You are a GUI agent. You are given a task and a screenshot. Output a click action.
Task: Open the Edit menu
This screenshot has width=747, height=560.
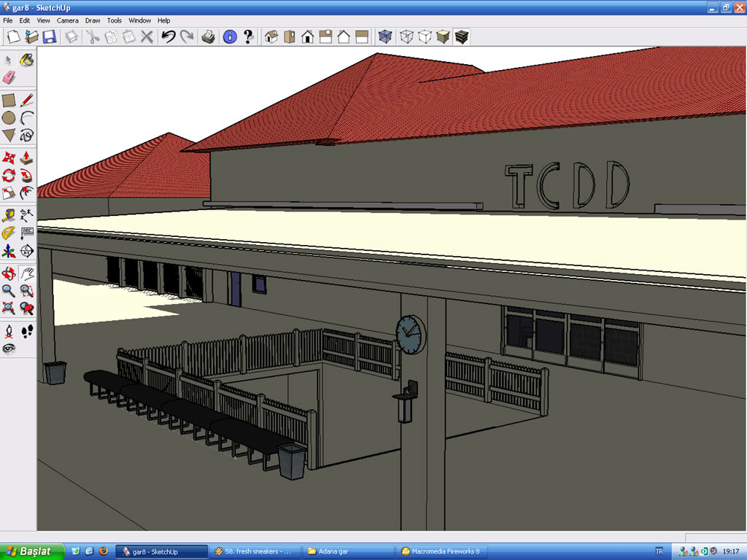24,20
